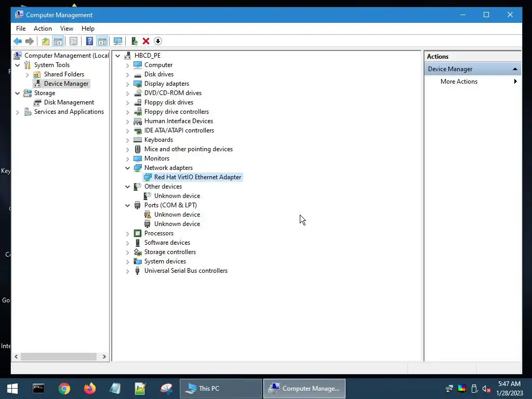
Task: Open the Help menu
Action: tap(88, 29)
